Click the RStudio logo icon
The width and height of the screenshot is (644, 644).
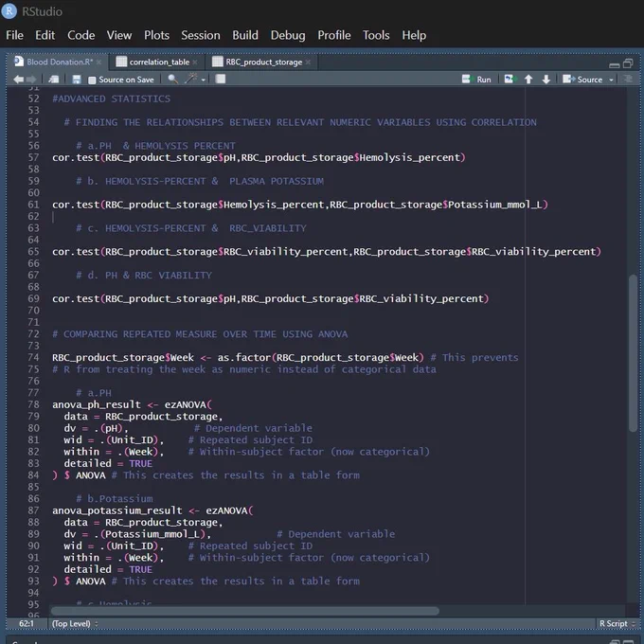[x=9, y=11]
